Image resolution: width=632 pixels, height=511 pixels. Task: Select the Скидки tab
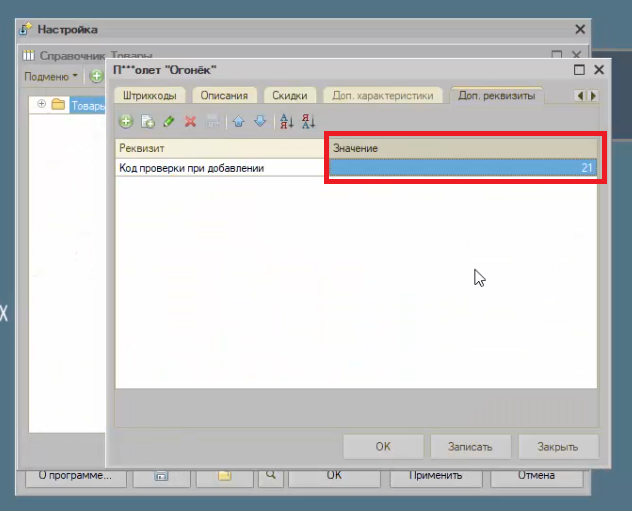click(290, 96)
